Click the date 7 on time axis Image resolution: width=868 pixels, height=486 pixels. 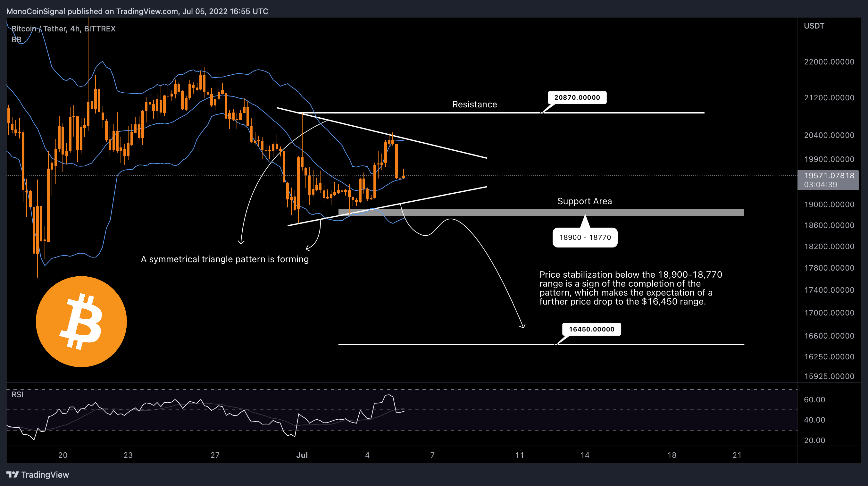pyautogui.click(x=432, y=455)
